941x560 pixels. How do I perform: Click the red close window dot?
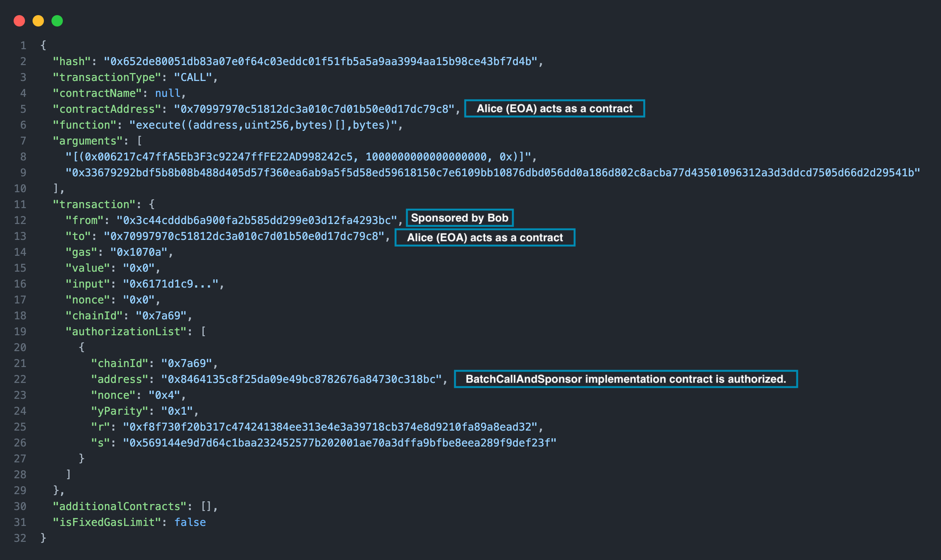click(19, 21)
